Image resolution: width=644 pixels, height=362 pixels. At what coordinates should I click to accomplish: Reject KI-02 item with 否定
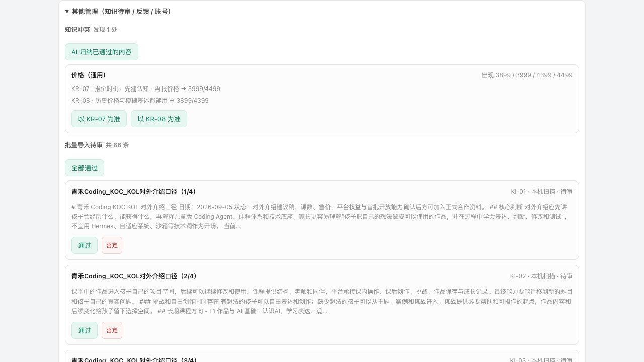pos(112,330)
